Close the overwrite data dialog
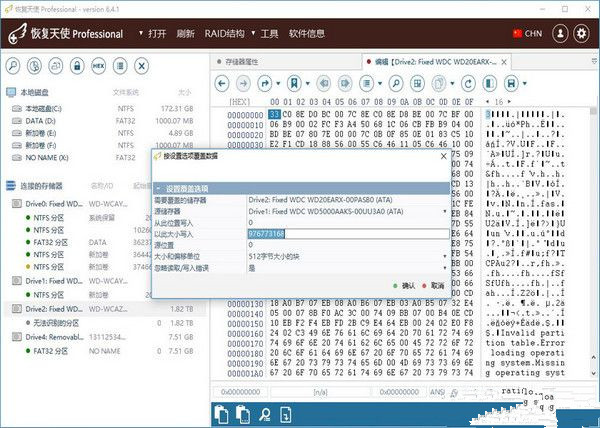Screen dimensions: 600x428 [x=443, y=156]
